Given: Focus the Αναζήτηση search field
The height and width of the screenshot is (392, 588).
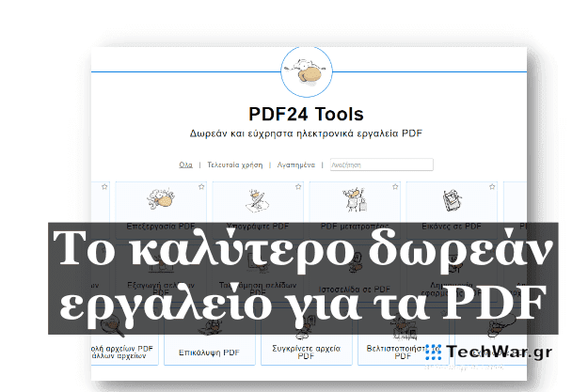Looking at the screenshot, I should (381, 165).
